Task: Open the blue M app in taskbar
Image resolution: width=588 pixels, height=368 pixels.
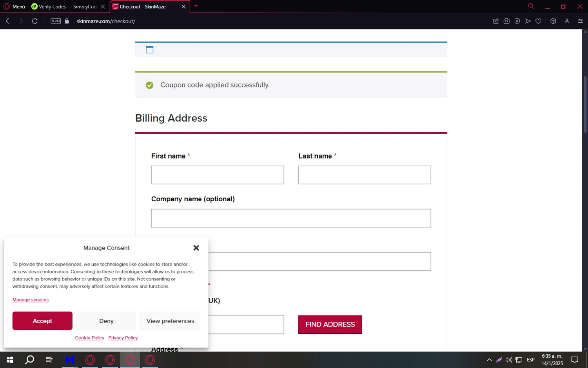Action: click(70, 360)
